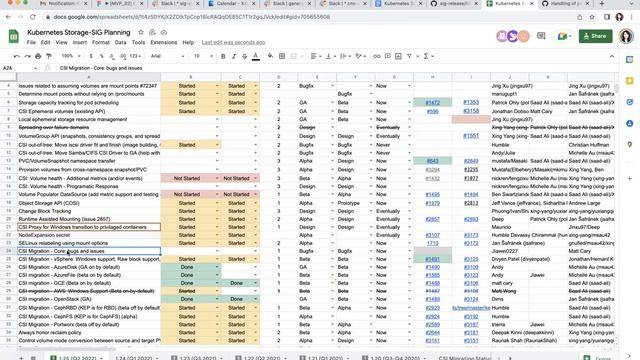640x360 pixels.
Task: Click the Insert link icon
Action: [376, 56]
